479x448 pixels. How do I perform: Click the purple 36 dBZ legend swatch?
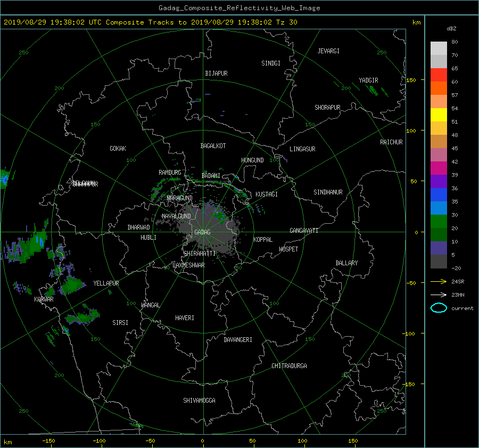click(x=439, y=181)
